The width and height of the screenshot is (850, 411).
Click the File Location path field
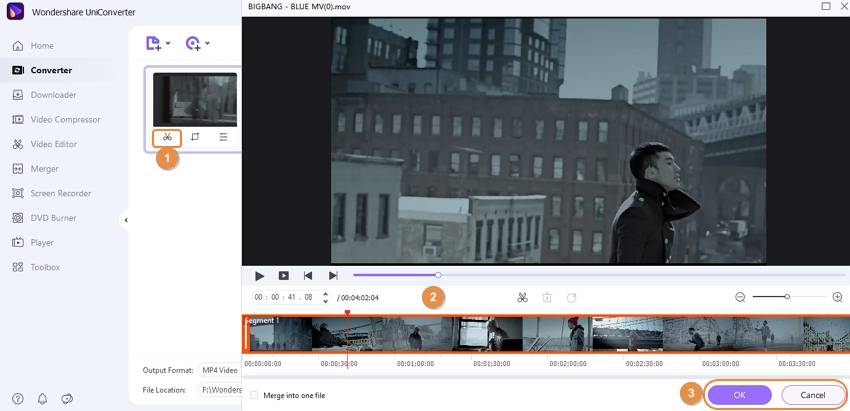(x=220, y=389)
